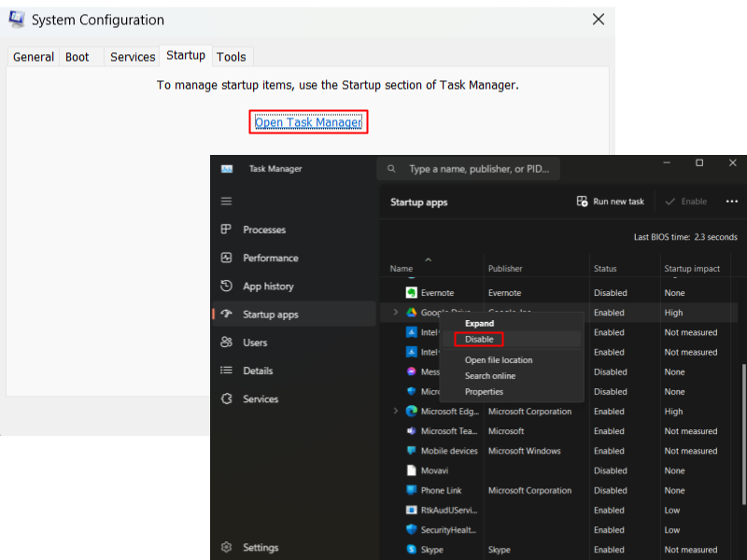Open the Details page in sidebar
This screenshot has width=747, height=560.
[x=294, y=370]
